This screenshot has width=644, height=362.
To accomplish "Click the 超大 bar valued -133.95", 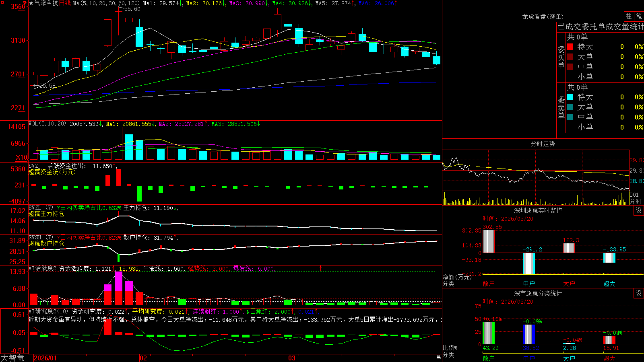I will (x=609, y=258).
